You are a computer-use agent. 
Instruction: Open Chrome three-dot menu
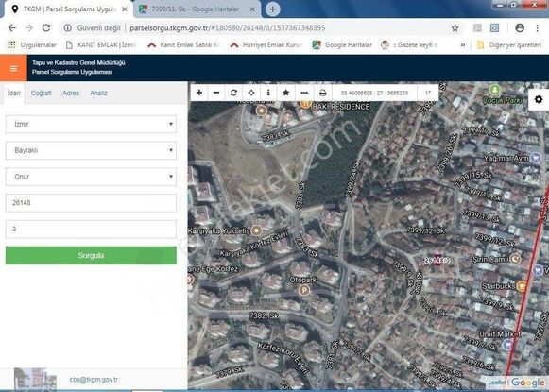[537, 28]
